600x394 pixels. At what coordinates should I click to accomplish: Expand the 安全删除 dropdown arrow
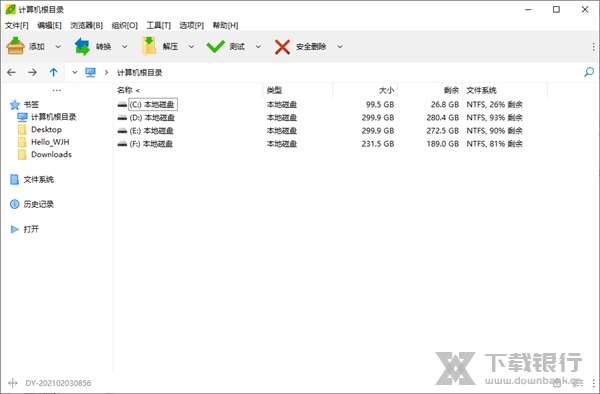point(339,47)
